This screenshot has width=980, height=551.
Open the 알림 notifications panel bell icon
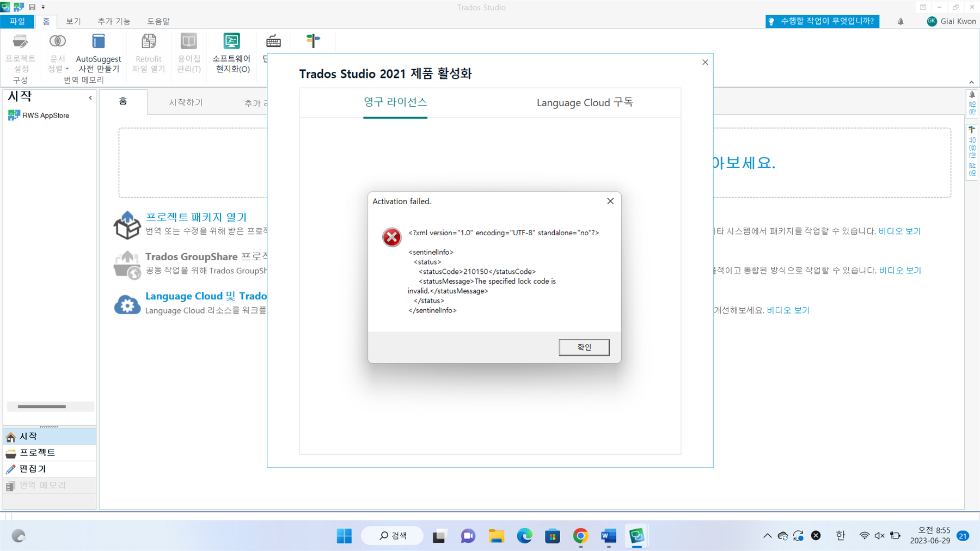point(901,21)
